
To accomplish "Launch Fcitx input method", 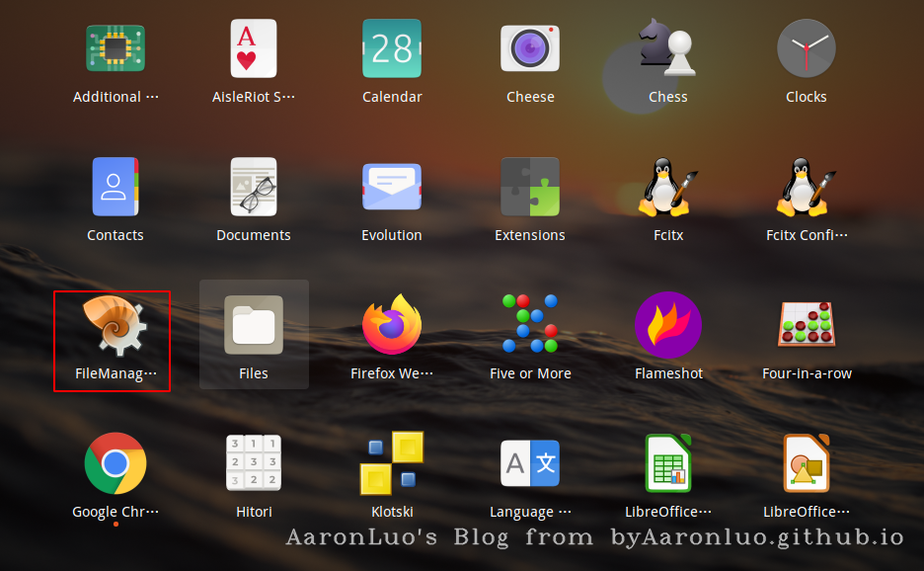I will (x=668, y=187).
